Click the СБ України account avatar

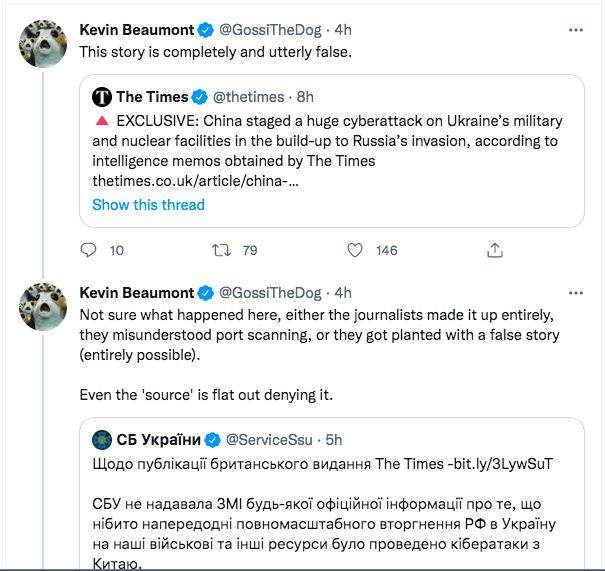102,439
